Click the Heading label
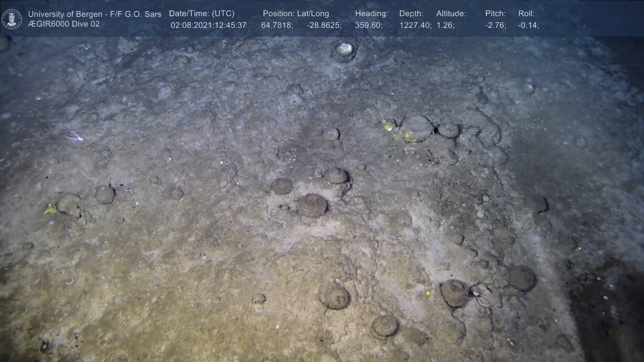This screenshot has width=644, height=362. (x=371, y=14)
